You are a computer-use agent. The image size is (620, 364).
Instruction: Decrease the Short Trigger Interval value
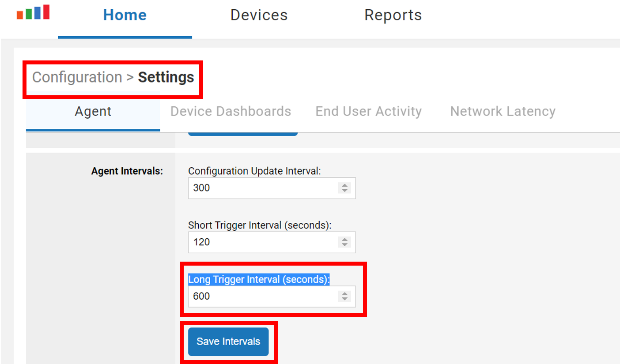(344, 245)
